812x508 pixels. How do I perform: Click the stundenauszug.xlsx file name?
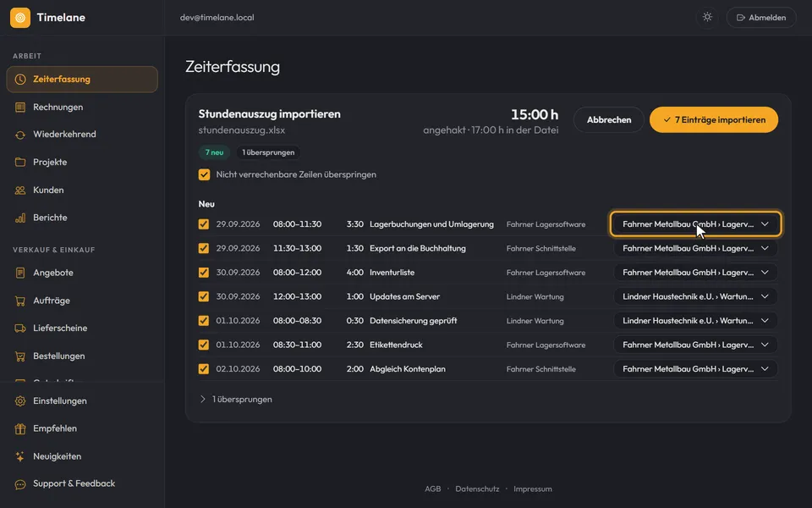pos(241,130)
